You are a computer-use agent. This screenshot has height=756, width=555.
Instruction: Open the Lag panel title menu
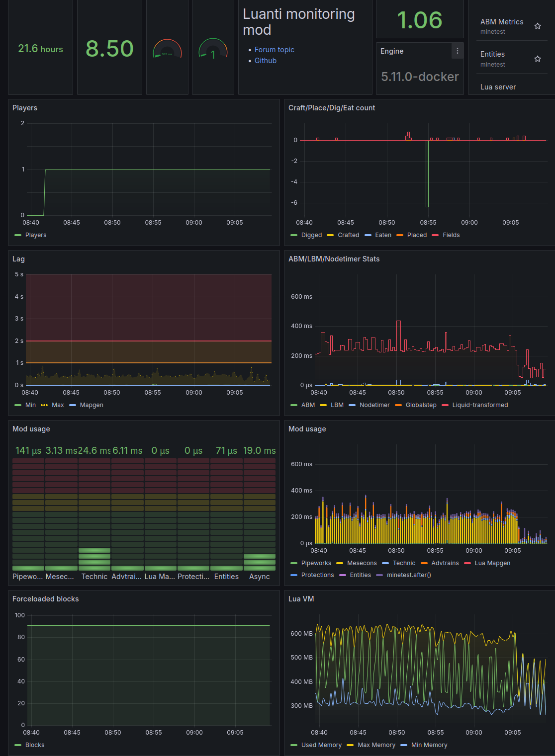point(18,259)
